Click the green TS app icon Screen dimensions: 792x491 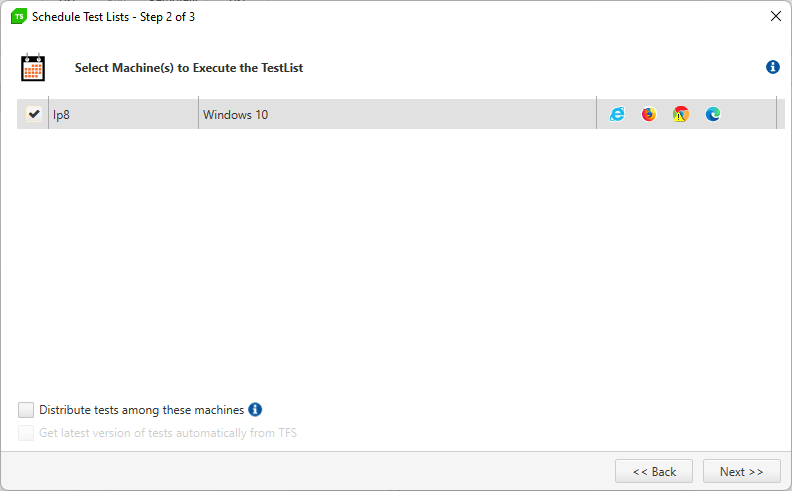coord(19,17)
